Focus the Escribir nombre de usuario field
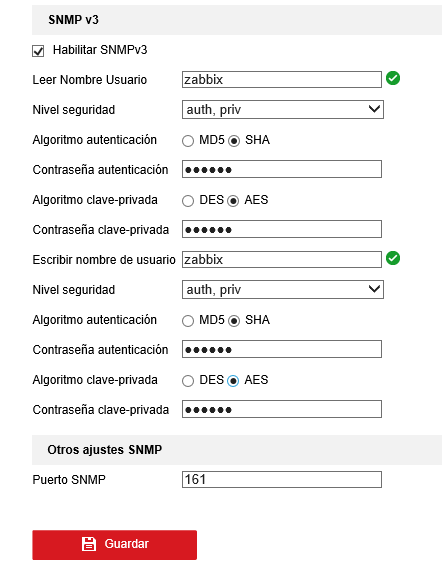Image resolution: width=442 pixels, height=573 pixels. [x=282, y=259]
